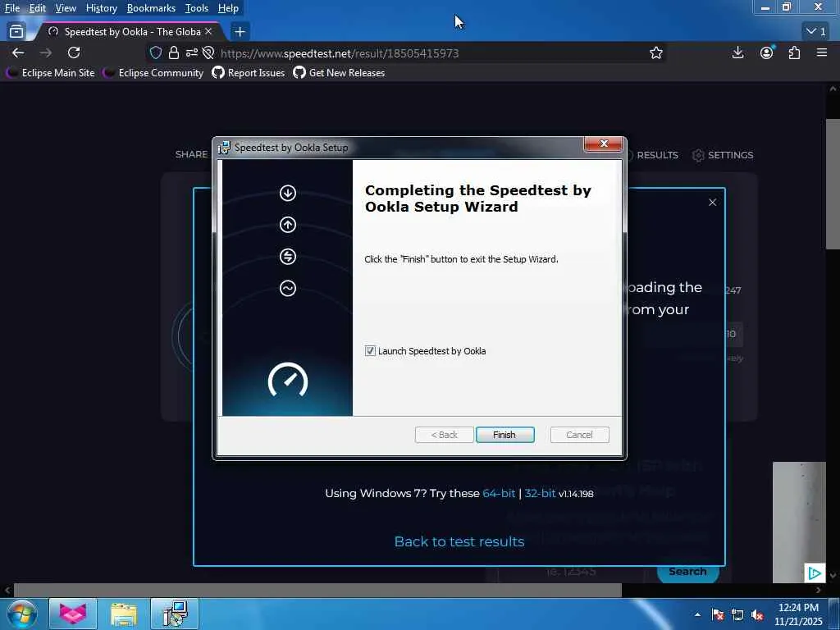Screen dimensions: 840x630
Task: Open the Firefox downloads panel
Action: [737, 52]
